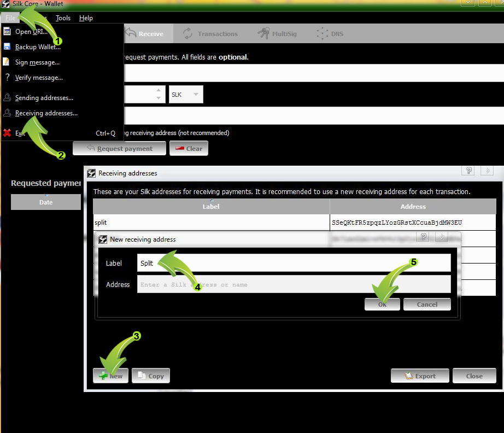The height and width of the screenshot is (433, 504).
Task: Confirm new address with OK button
Action: [382, 305]
